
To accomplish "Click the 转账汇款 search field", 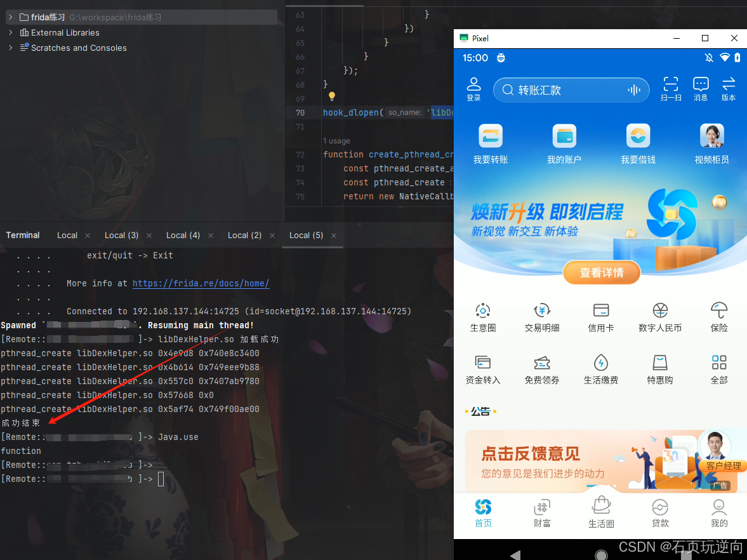I will pyautogui.click(x=571, y=90).
